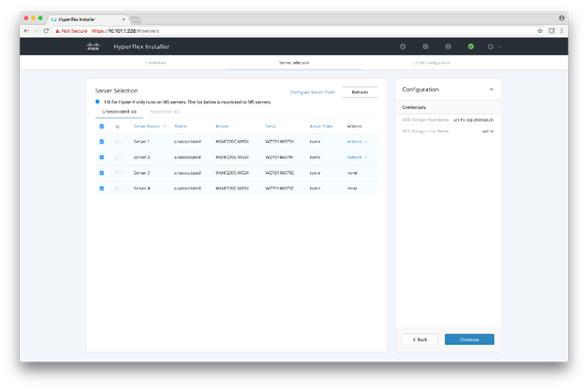Viewport: 588px width, 390px height.
Task: Click the UCS Manager Host Name value
Action: coord(474,120)
